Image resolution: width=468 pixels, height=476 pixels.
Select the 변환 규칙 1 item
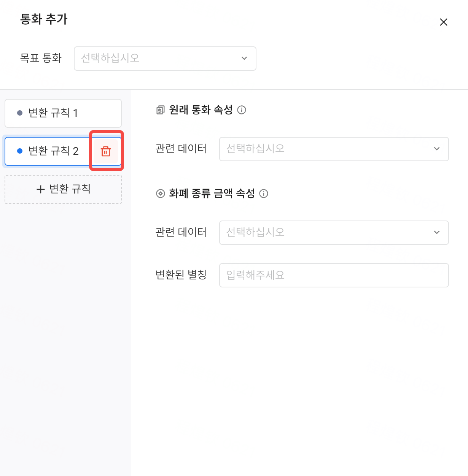click(63, 113)
